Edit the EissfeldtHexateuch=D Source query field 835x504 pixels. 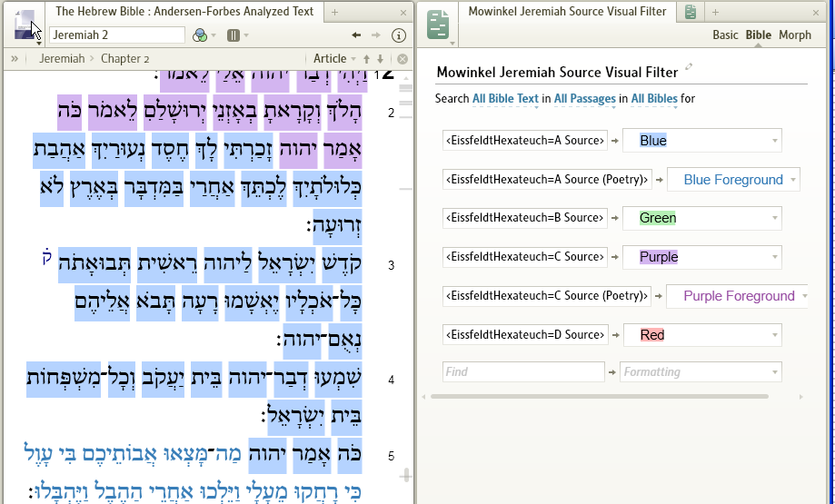pyautogui.click(x=525, y=335)
